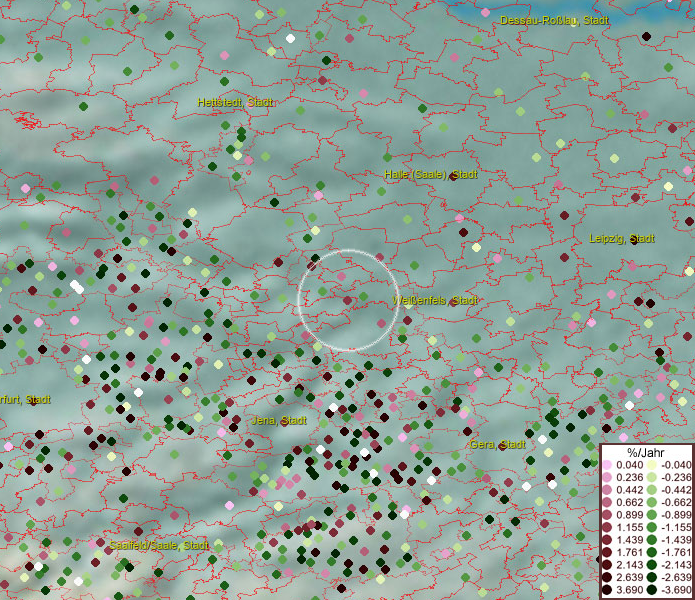Select the 0.899 legend swatch
Image resolution: width=695 pixels, height=600 pixels.
(x=607, y=515)
